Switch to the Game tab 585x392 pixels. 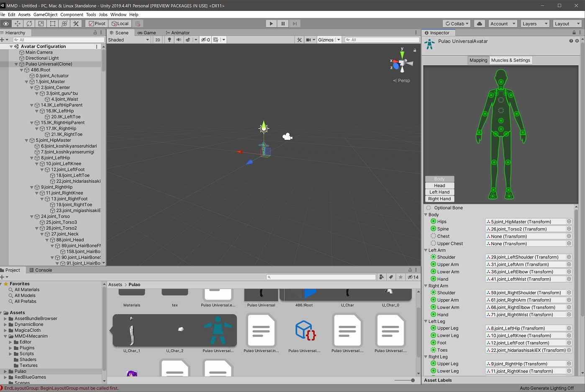tap(147, 33)
